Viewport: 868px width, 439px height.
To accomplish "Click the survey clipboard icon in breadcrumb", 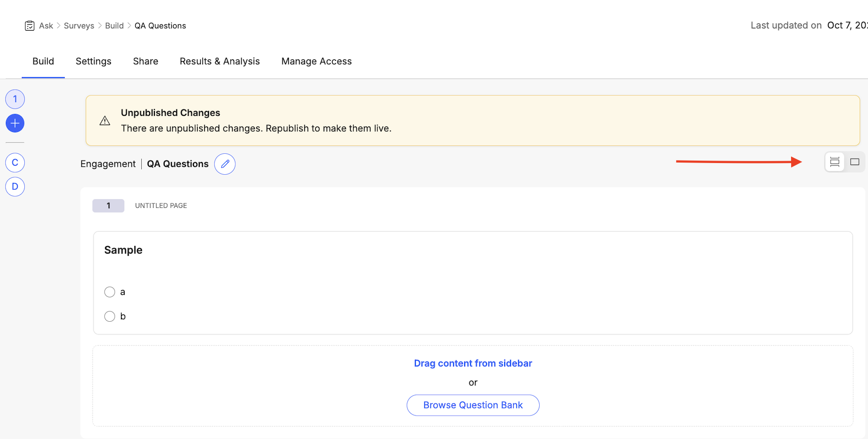I will 30,26.
